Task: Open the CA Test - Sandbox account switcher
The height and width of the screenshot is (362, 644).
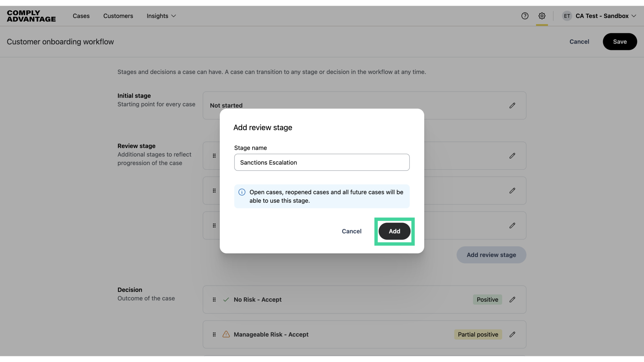Action: click(x=603, y=16)
